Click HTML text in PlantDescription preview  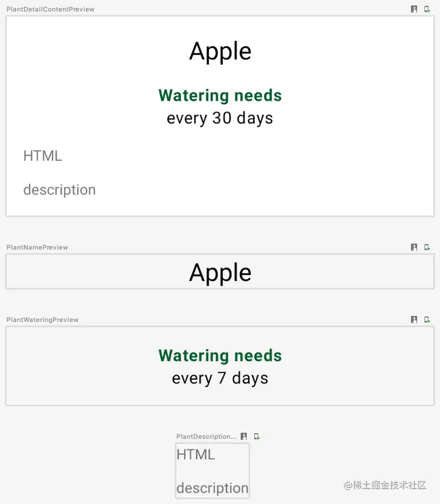[x=195, y=455]
